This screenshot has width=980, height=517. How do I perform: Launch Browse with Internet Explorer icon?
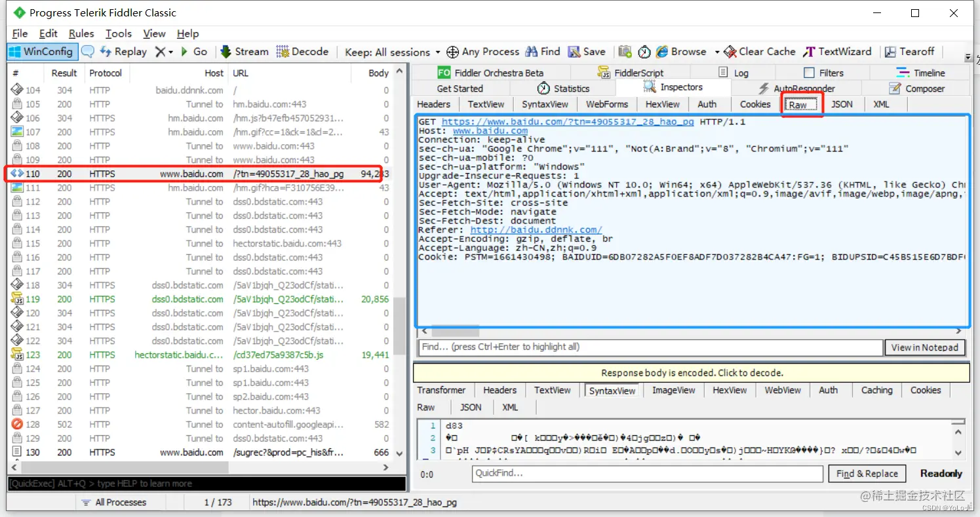(681, 52)
